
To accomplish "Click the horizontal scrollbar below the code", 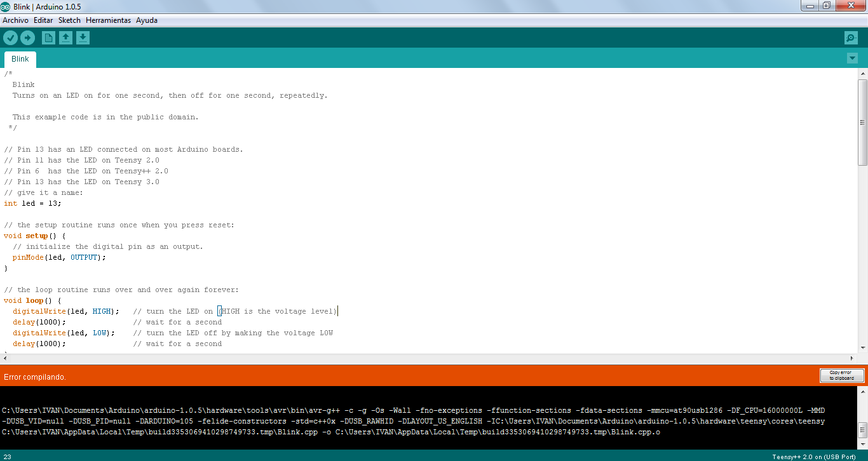I will point(432,357).
